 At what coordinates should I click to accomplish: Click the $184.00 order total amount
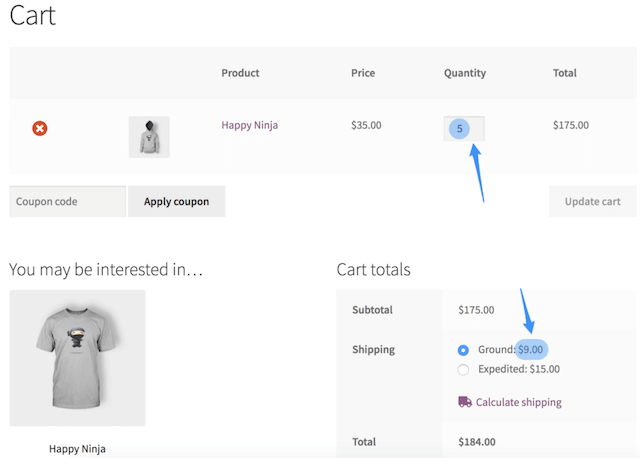tap(476, 441)
